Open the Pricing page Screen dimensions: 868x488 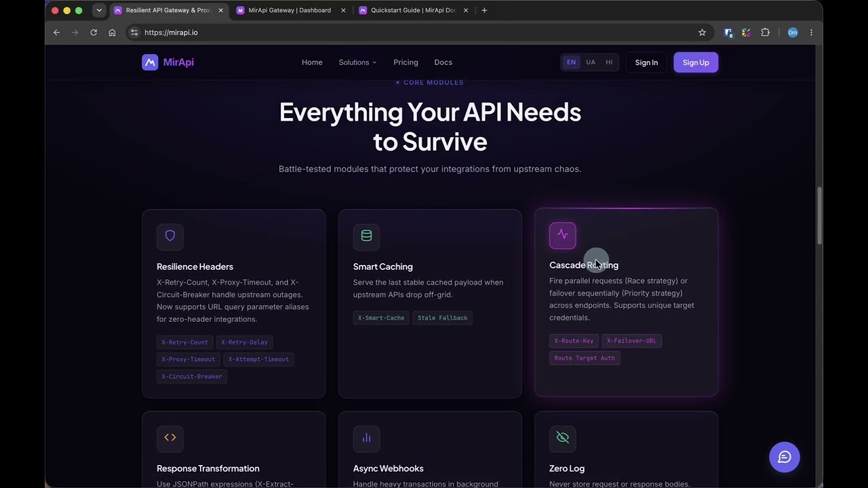coord(406,62)
